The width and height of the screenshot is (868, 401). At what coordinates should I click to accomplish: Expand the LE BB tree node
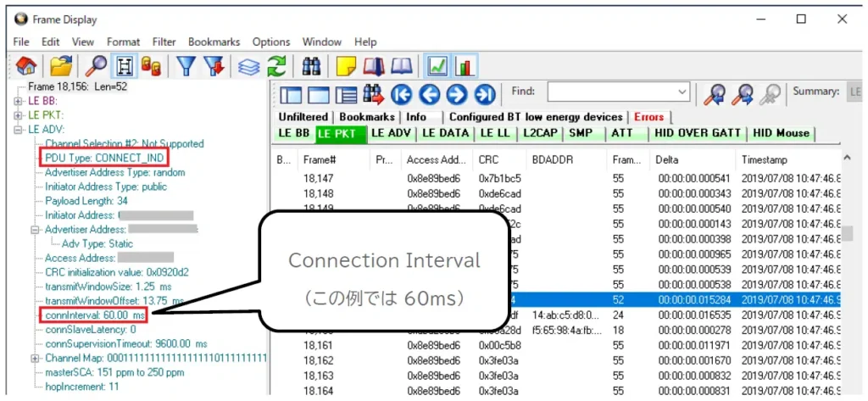point(18,101)
